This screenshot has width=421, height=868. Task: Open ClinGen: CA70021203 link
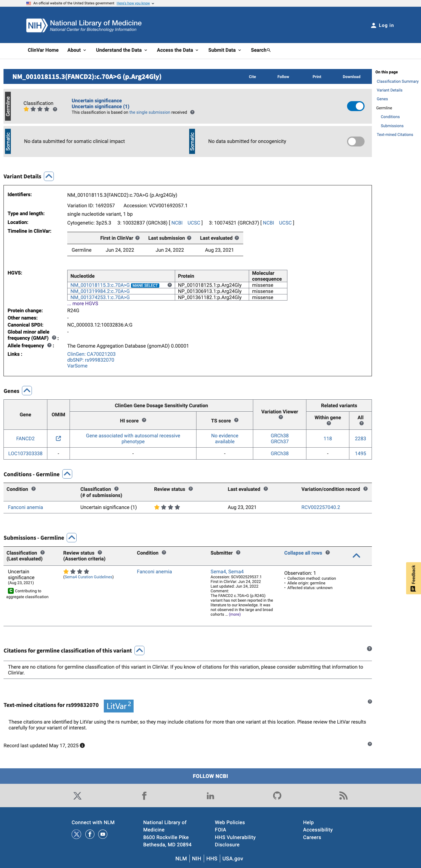point(91,354)
